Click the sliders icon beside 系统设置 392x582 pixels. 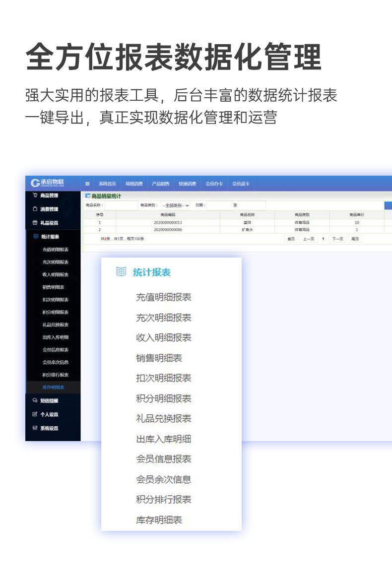coord(35,428)
